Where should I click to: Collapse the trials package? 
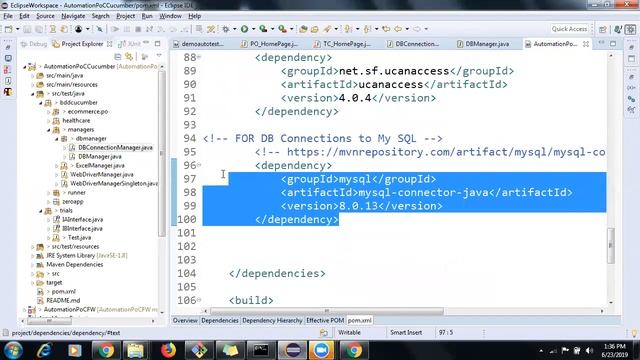[x=41, y=211]
